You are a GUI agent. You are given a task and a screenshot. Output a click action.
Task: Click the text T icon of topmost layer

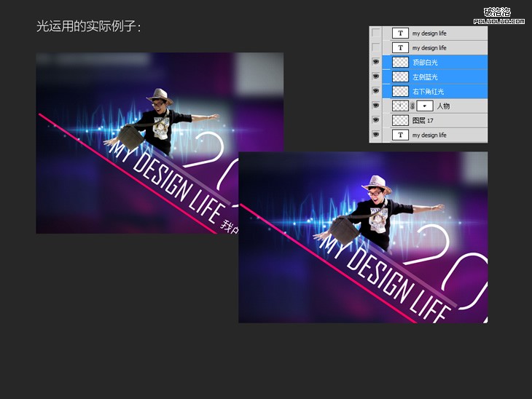point(400,33)
